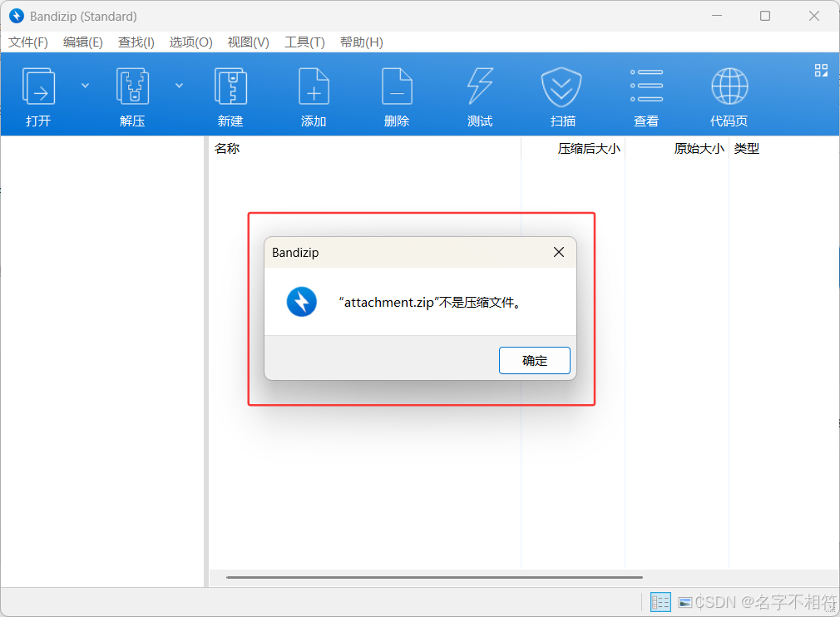Minimize the Bandizip window

[716, 16]
